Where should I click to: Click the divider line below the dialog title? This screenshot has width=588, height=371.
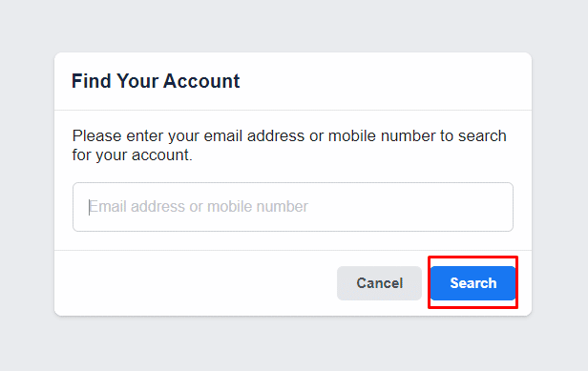click(293, 111)
